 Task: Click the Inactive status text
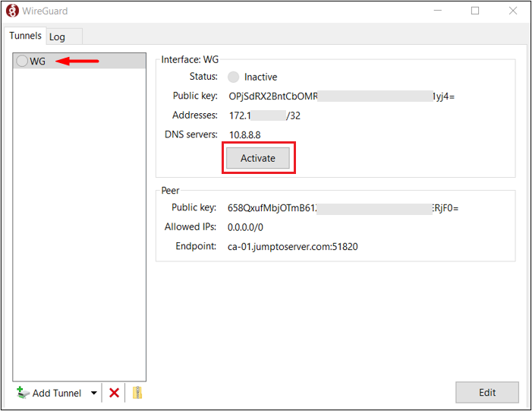[x=260, y=77]
